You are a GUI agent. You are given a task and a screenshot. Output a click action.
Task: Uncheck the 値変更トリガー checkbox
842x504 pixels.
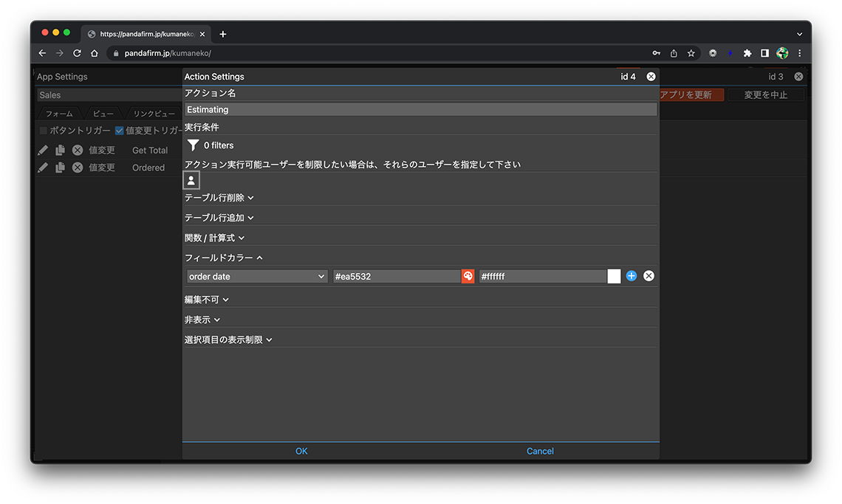pos(119,131)
